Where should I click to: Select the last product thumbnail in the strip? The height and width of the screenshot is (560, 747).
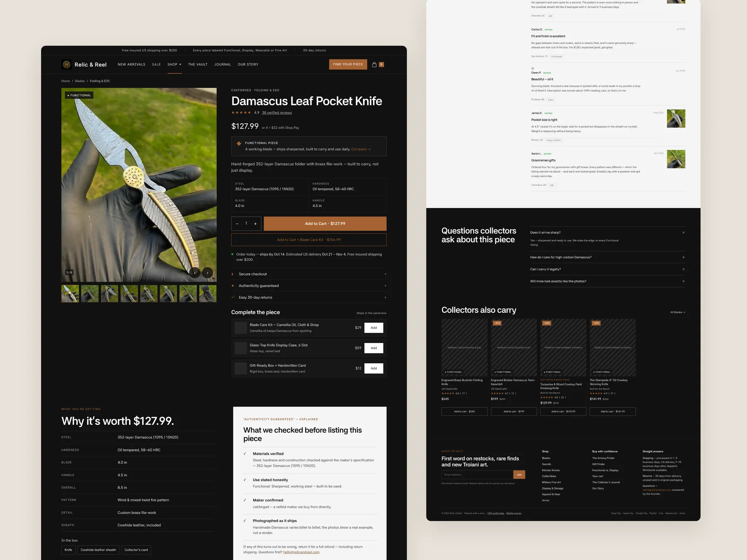point(208,294)
